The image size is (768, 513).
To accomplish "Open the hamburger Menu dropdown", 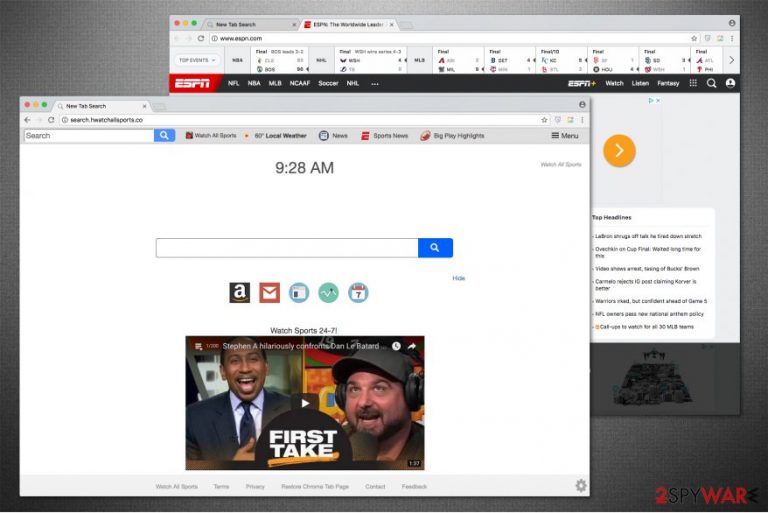I will pos(565,136).
